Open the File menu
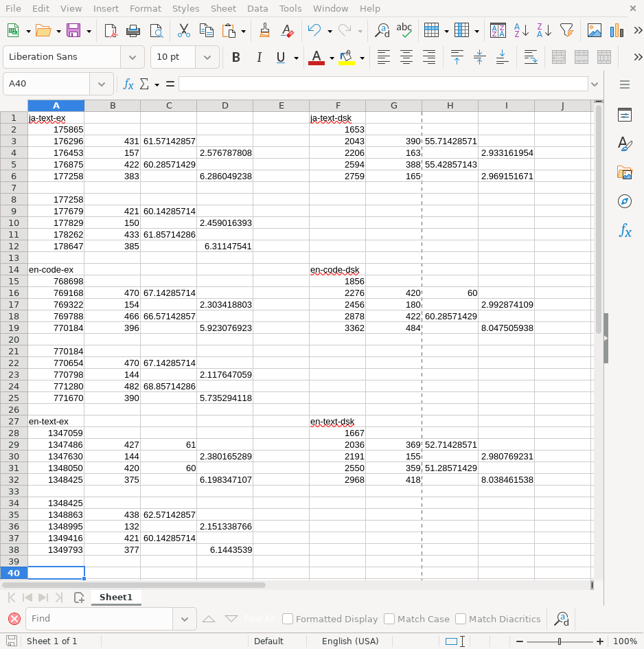Image resolution: width=644 pixels, height=649 pixels. point(13,8)
